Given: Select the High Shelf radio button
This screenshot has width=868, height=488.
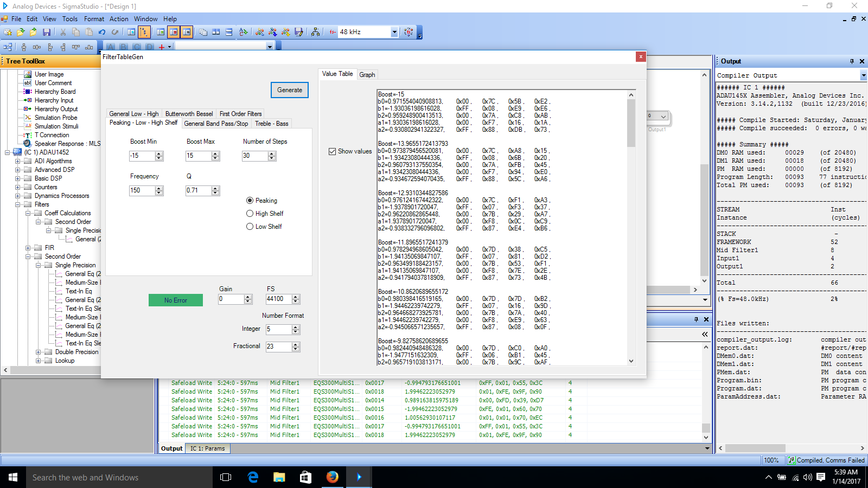Looking at the screenshot, I should click(x=250, y=214).
